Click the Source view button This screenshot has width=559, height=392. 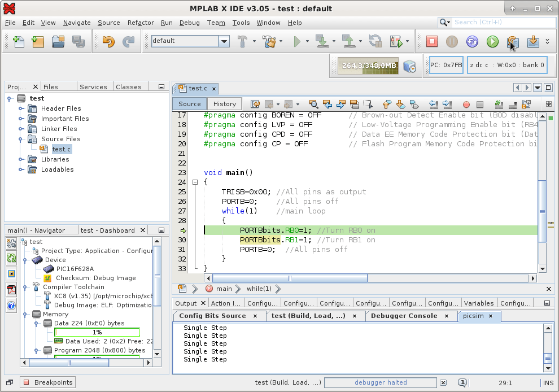189,104
